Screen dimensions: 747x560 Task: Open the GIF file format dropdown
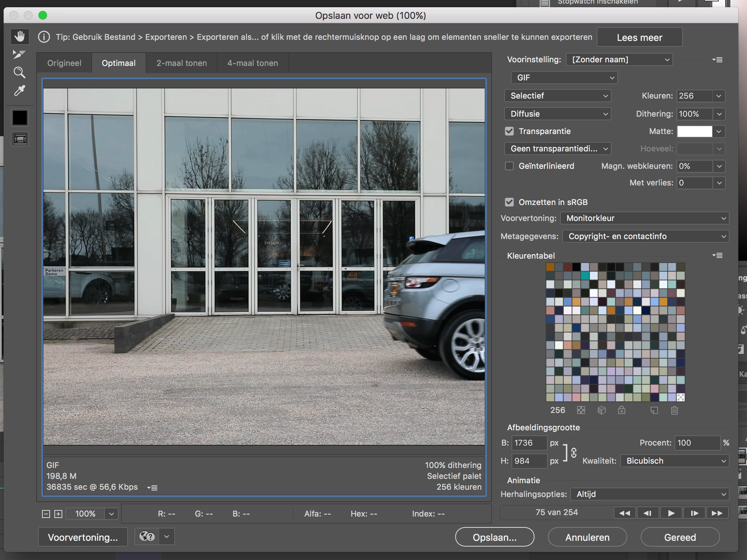[x=564, y=78]
